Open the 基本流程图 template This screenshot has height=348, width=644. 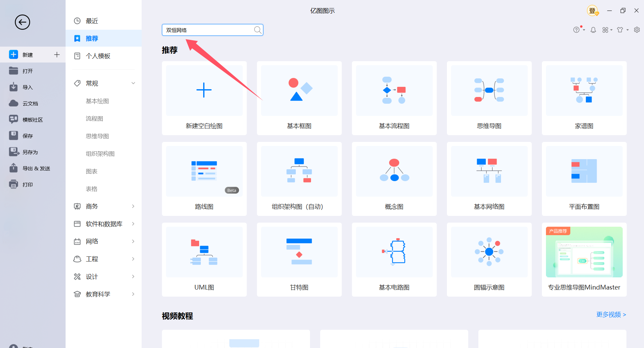tap(394, 98)
